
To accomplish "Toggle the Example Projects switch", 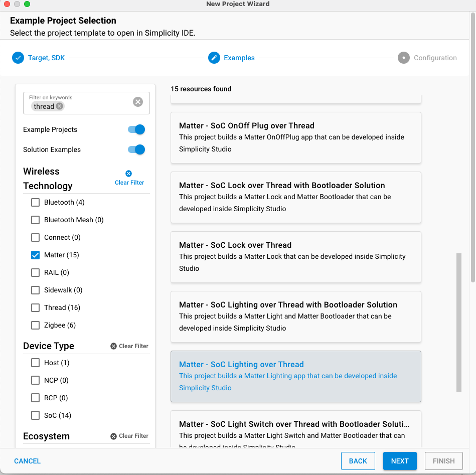I will pyautogui.click(x=136, y=129).
